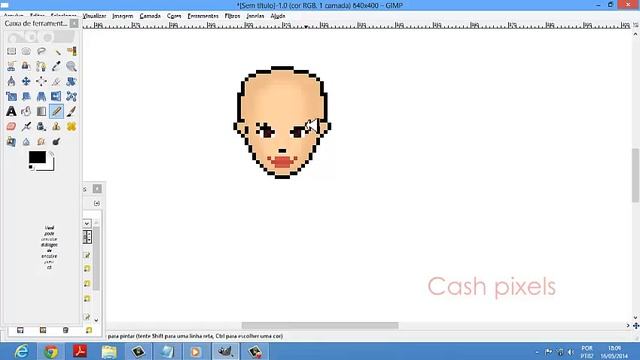Select the Bucket Fill tool
Image resolution: width=640 pixels, height=360 pixels.
point(26,111)
